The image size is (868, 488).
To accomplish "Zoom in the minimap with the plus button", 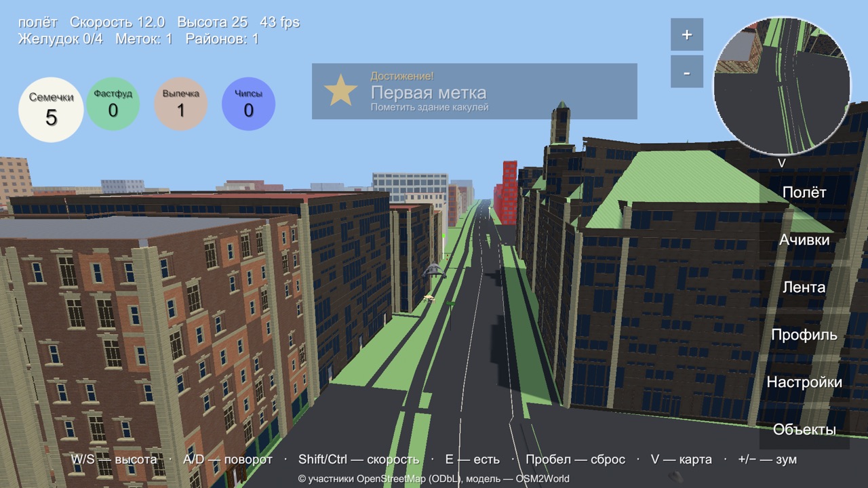I will (x=687, y=35).
